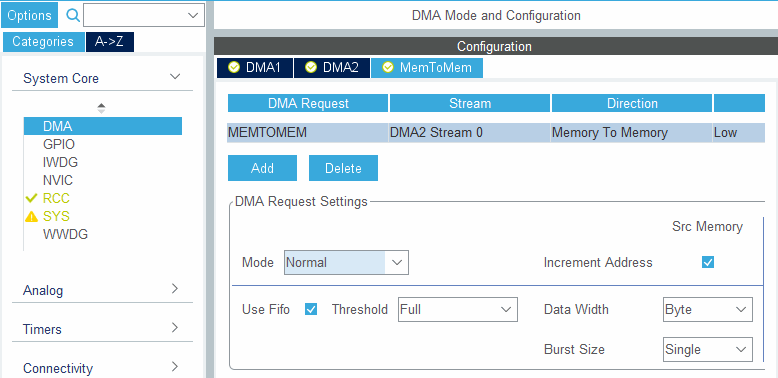Open the Data Width dropdown showing Byte
This screenshot has width=778, height=378.
[x=708, y=310]
